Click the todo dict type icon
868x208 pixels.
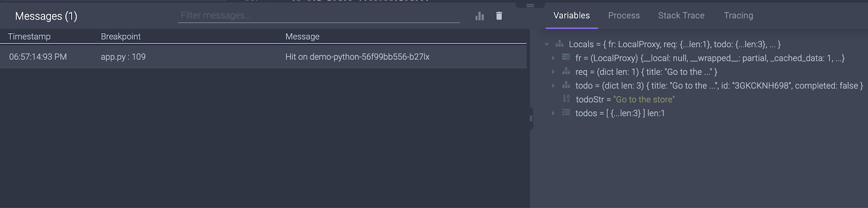[566, 85]
